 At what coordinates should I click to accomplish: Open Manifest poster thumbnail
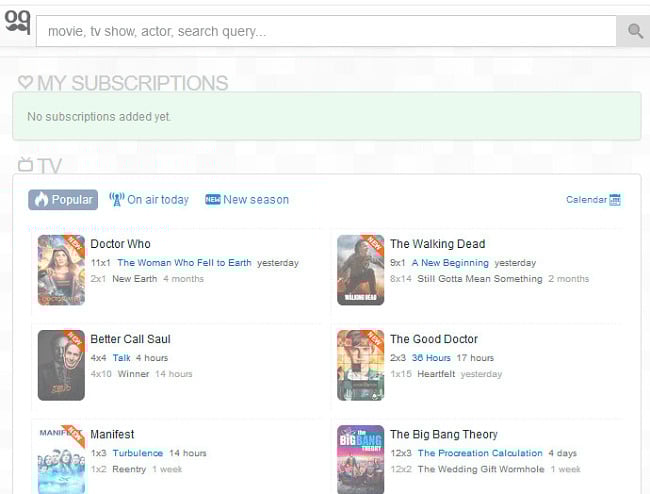(x=61, y=459)
